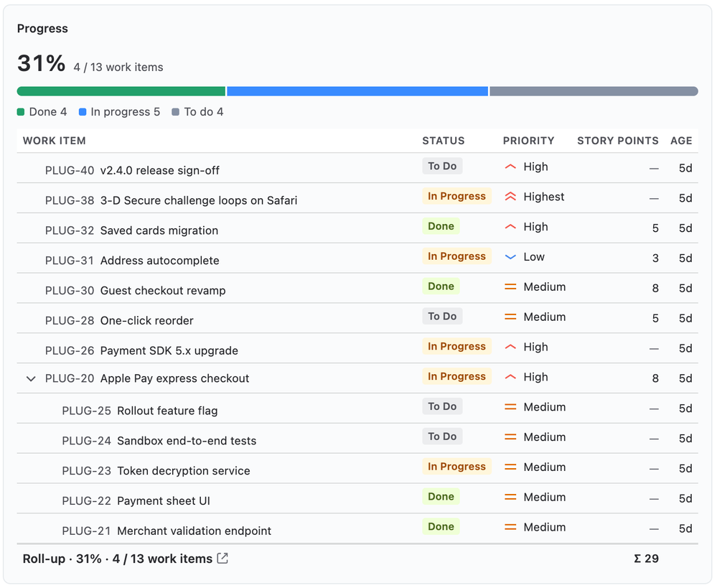The width and height of the screenshot is (717, 588).
Task: Click the Medium priority icon for PLUG-22
Action: pos(510,498)
